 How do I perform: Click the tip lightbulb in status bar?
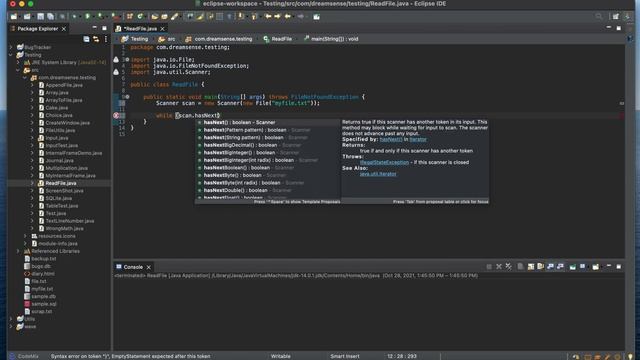[630, 356]
